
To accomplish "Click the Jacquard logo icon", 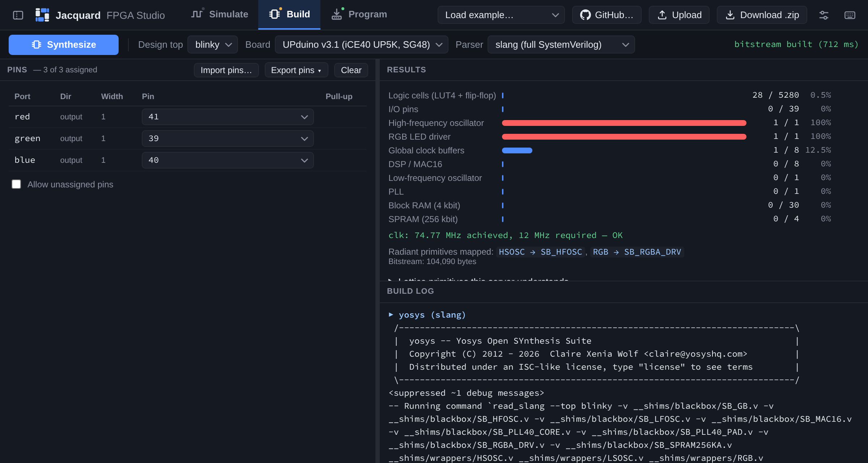I will [x=42, y=15].
